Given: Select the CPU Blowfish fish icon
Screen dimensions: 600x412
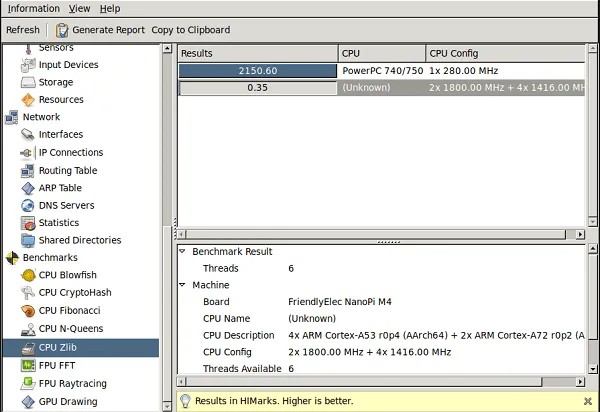Looking at the screenshot, I should (x=28, y=275).
